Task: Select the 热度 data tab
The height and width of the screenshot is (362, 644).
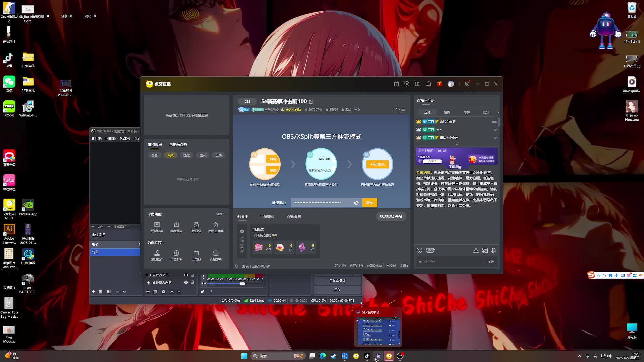Action: [x=186, y=155]
